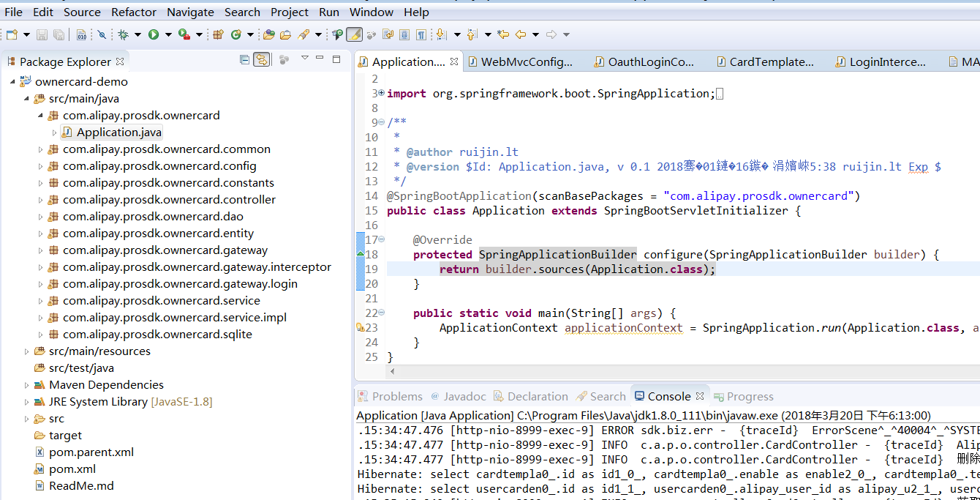Click the green Run button in toolbar
This screenshot has width=980, height=500.
(154, 34)
